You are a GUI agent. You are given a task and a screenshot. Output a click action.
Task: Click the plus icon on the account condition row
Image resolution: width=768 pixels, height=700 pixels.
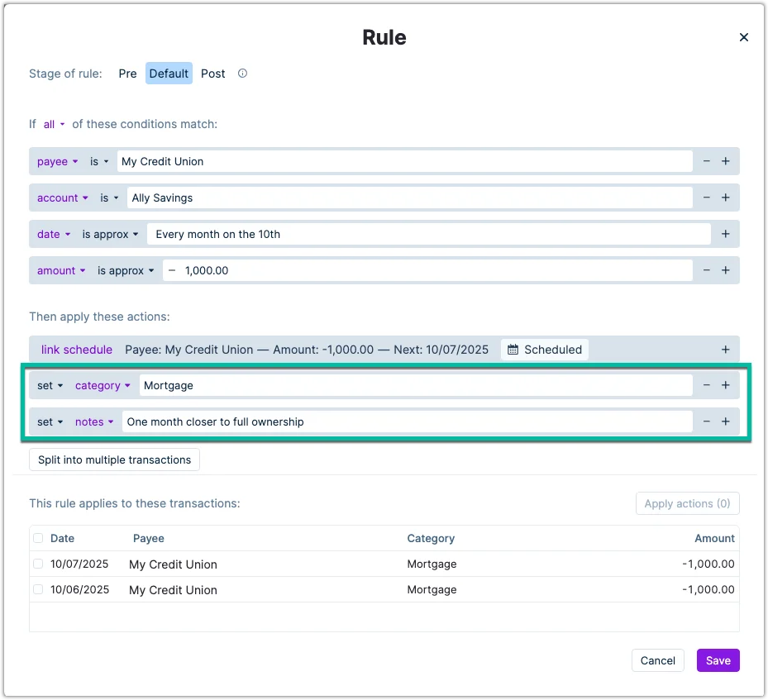[726, 198]
